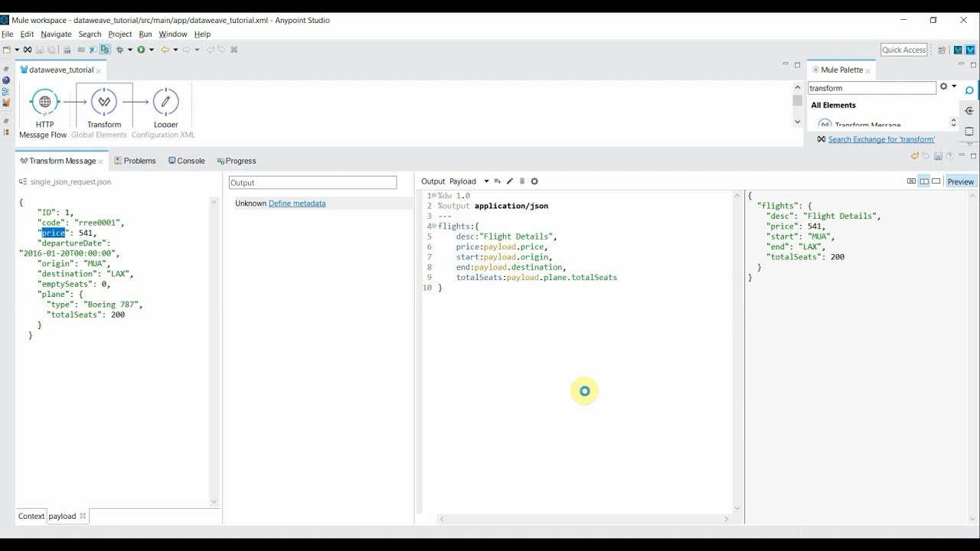This screenshot has height=551, width=980.
Task: Click the Mule Palette search magnifier icon
Action: (969, 90)
